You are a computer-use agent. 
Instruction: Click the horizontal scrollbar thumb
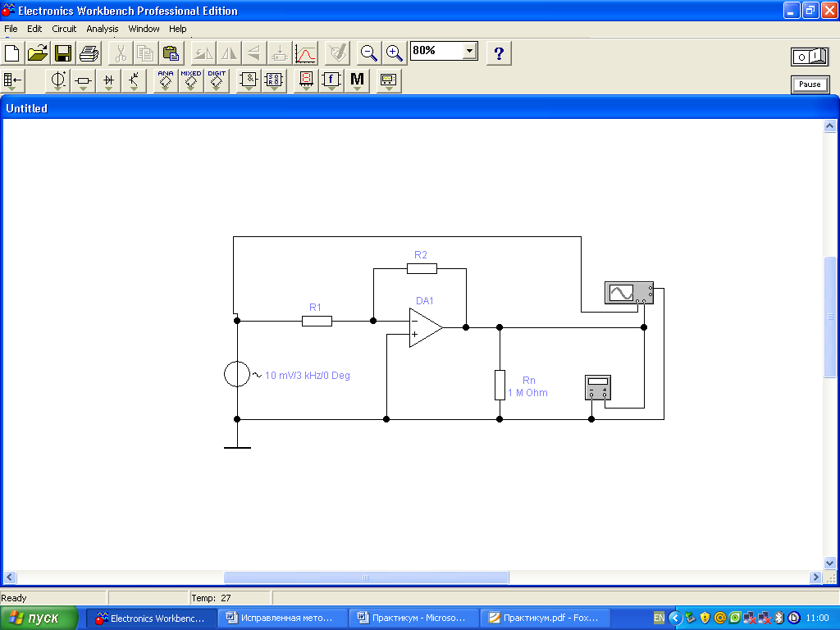point(366,577)
